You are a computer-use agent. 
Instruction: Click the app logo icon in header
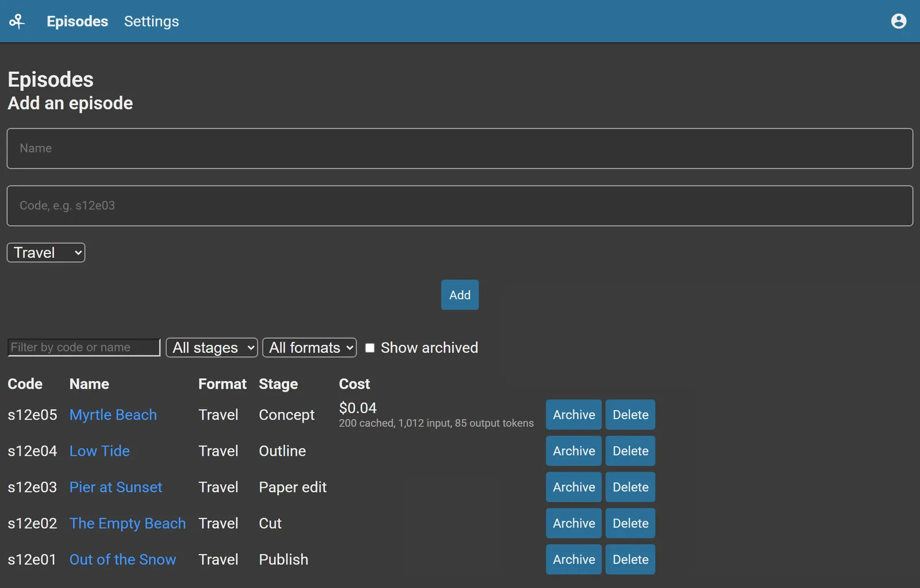coord(17,21)
